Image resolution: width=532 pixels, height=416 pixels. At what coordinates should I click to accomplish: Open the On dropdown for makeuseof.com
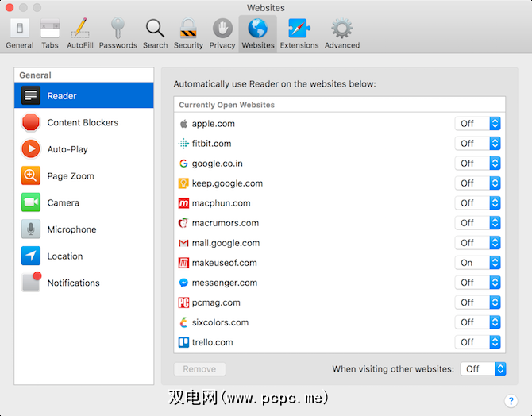point(478,263)
